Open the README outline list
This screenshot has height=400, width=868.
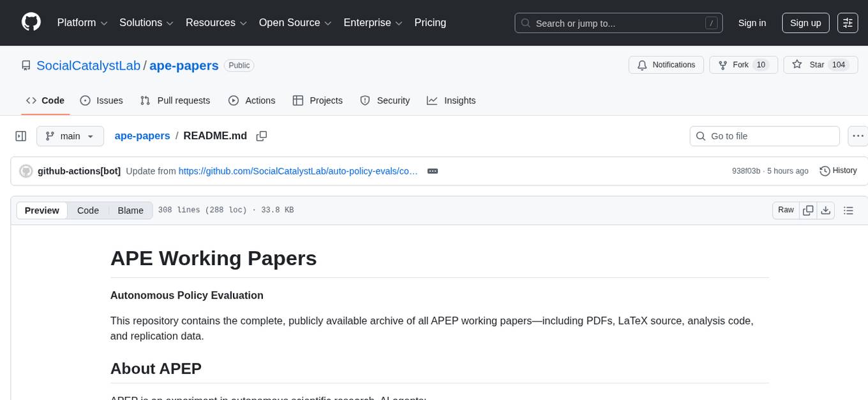click(849, 210)
